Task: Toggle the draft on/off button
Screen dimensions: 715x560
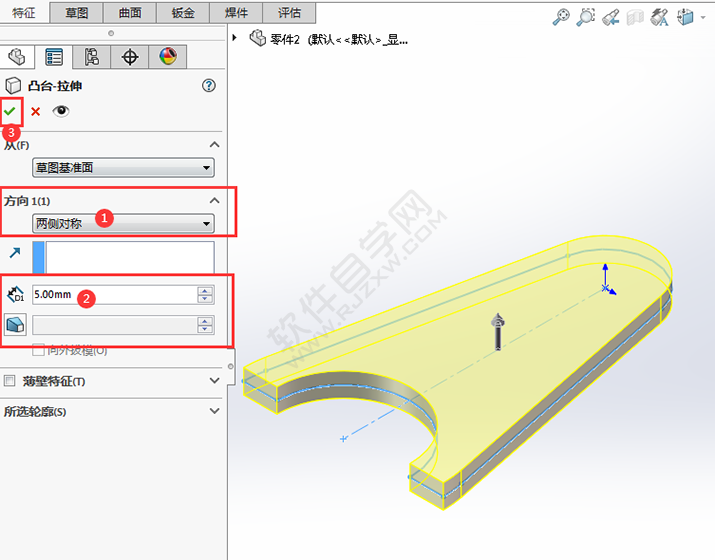Action: [15, 325]
